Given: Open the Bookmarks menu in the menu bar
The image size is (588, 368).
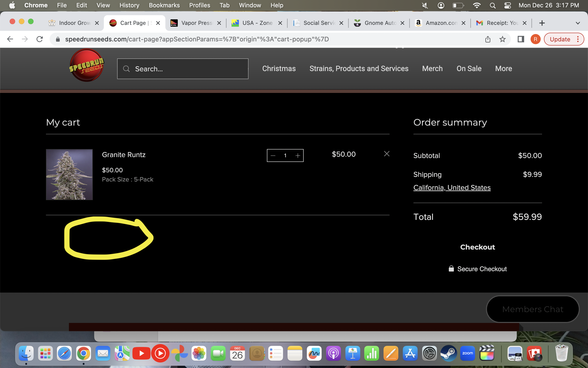Looking at the screenshot, I should click(x=164, y=5).
